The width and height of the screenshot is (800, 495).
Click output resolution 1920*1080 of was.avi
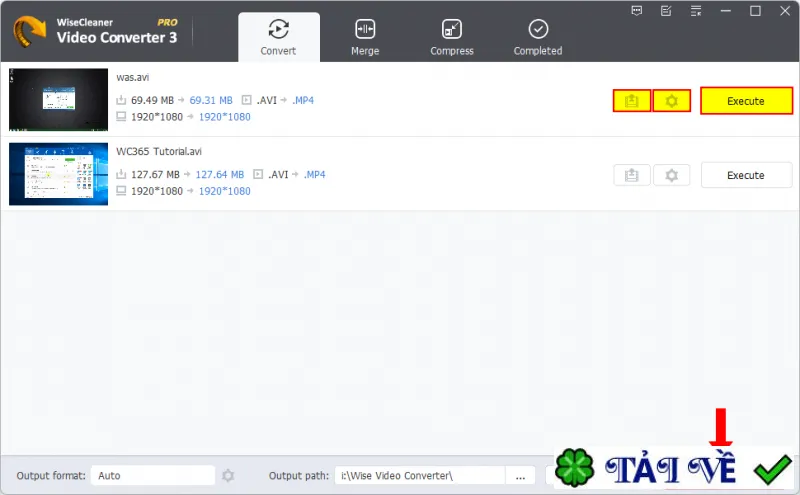(x=225, y=117)
